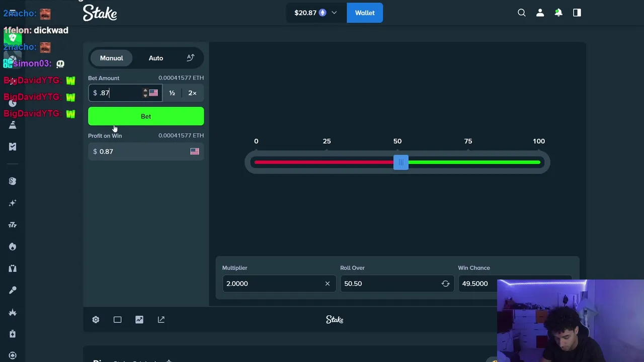Click the $20.87 balance display
The width and height of the screenshot is (644, 362).
tap(305, 13)
